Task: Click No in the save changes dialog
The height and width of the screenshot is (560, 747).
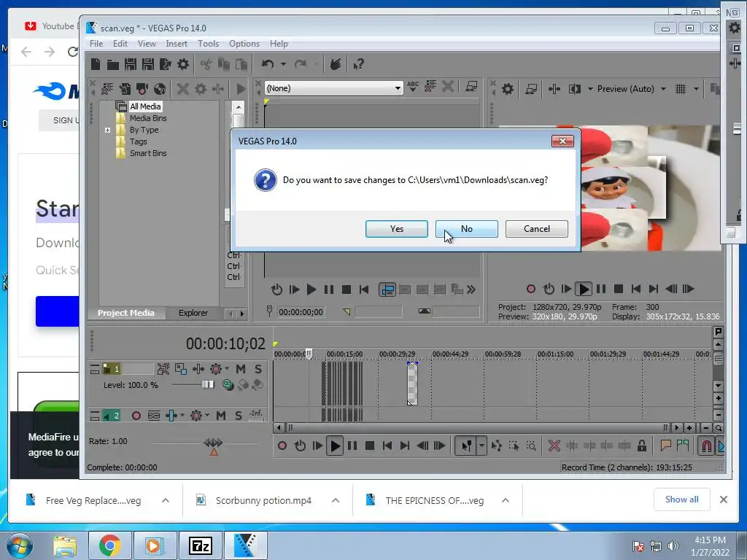Action: (x=466, y=229)
